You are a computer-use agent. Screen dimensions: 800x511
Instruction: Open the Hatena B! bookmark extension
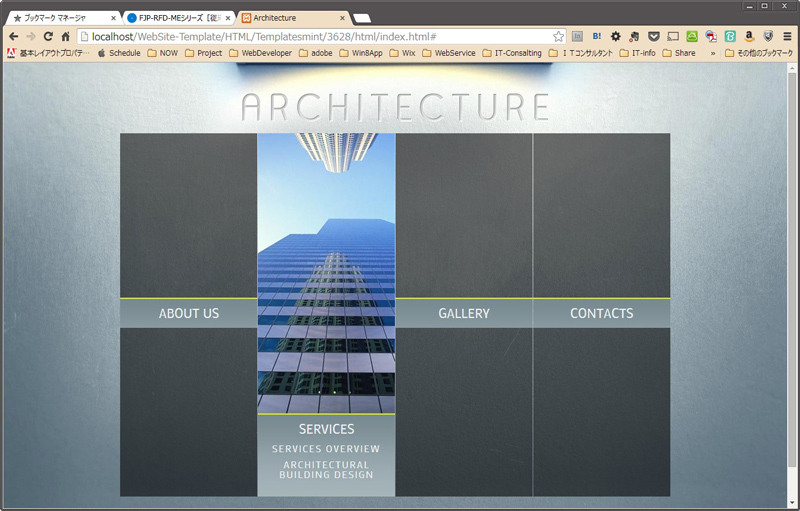tap(596, 36)
